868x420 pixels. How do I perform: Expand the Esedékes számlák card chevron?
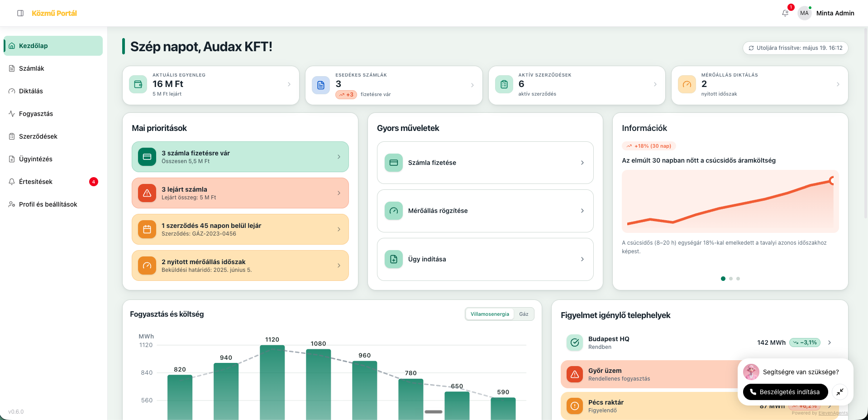point(472,85)
